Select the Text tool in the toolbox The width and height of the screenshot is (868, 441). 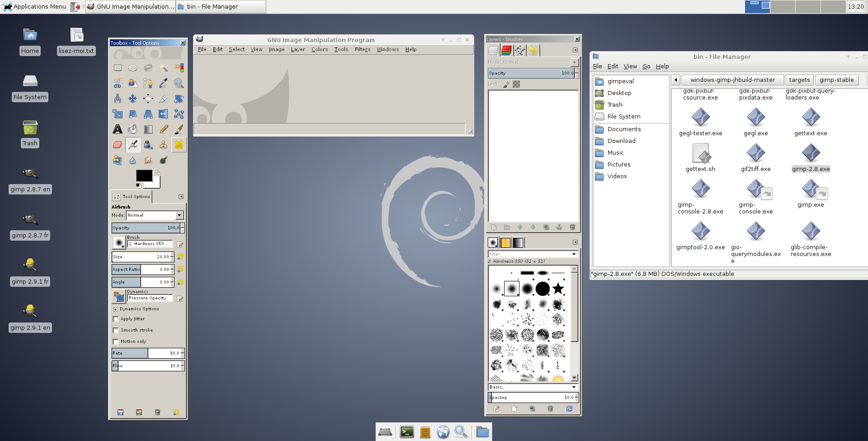[x=118, y=129]
